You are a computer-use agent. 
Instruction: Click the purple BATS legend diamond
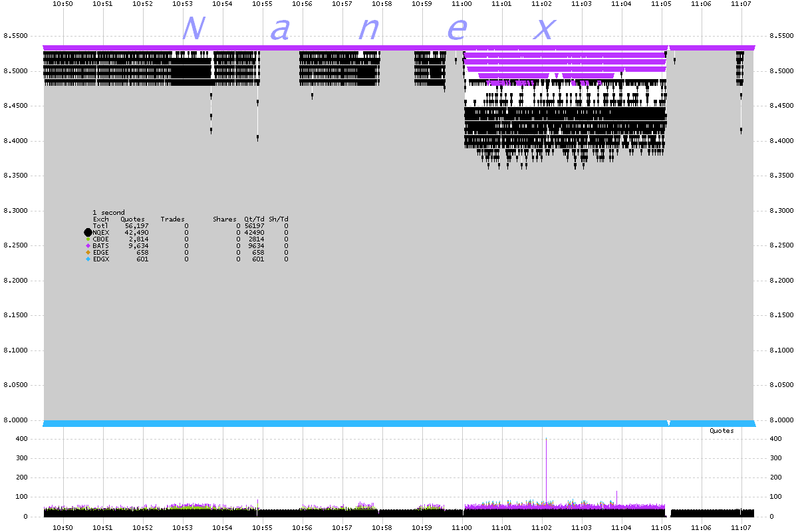[x=88, y=246]
